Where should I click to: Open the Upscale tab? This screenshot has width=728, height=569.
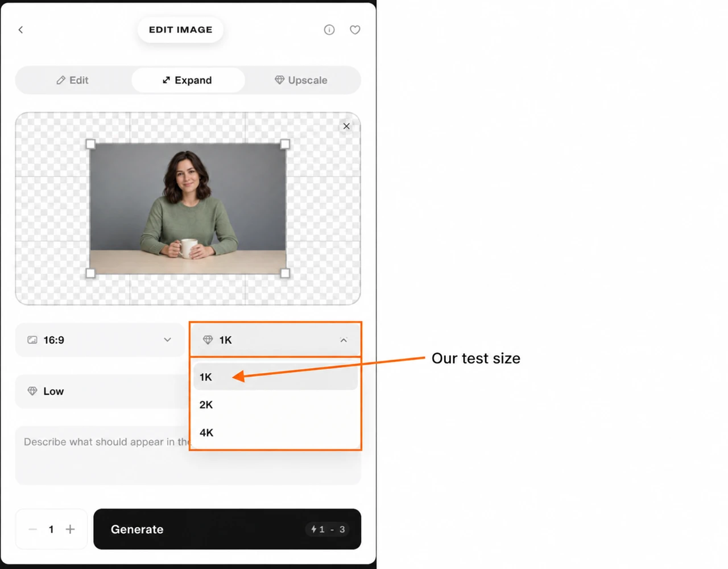tap(301, 80)
